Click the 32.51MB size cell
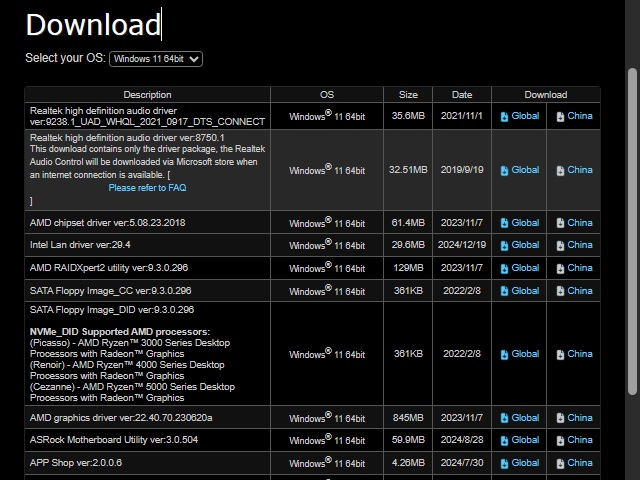640x480 pixels. [x=408, y=170]
